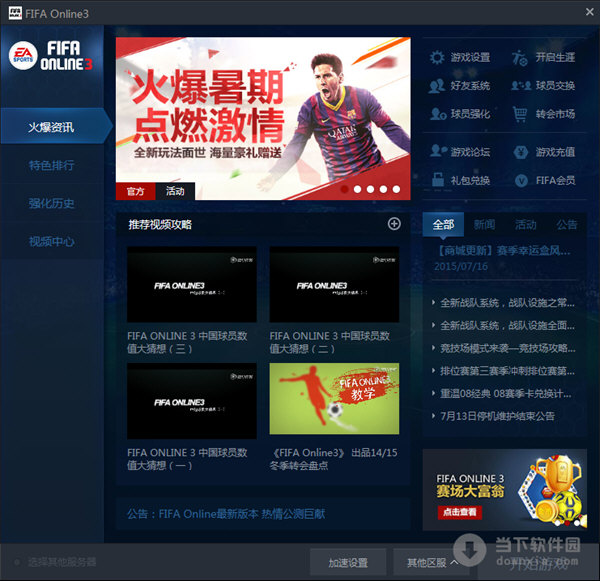Image resolution: width=600 pixels, height=581 pixels.
Task: Select the 活动 banner tab
Action: (x=175, y=191)
